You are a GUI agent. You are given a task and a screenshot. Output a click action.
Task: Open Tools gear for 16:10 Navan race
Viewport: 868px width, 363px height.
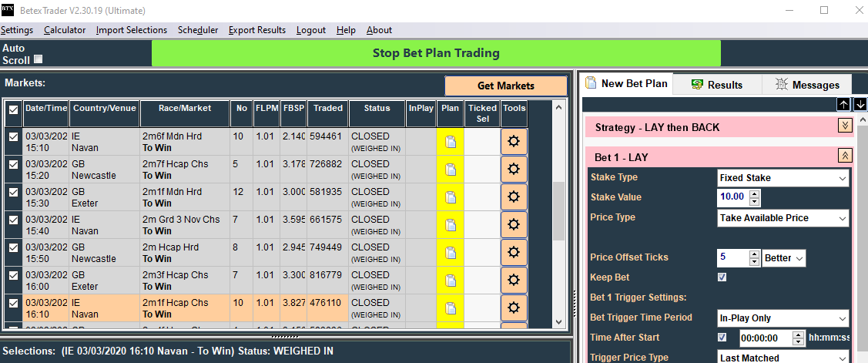click(514, 308)
